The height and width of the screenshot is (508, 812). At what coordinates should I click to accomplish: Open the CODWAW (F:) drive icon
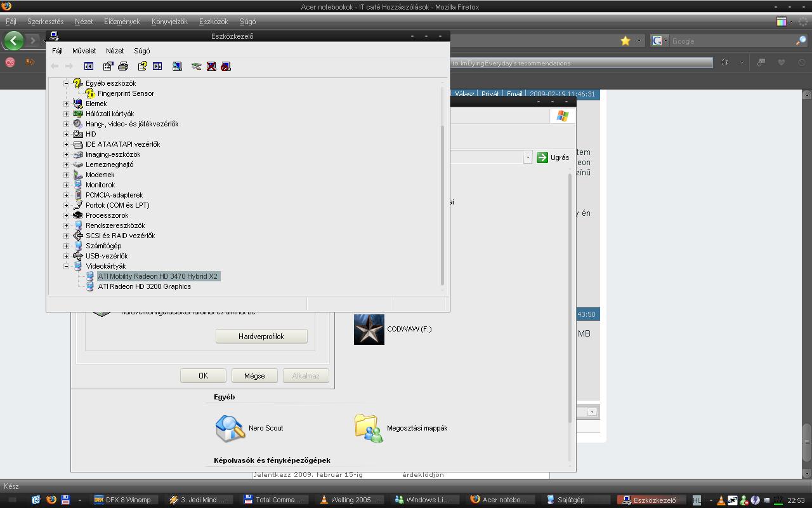(369, 329)
